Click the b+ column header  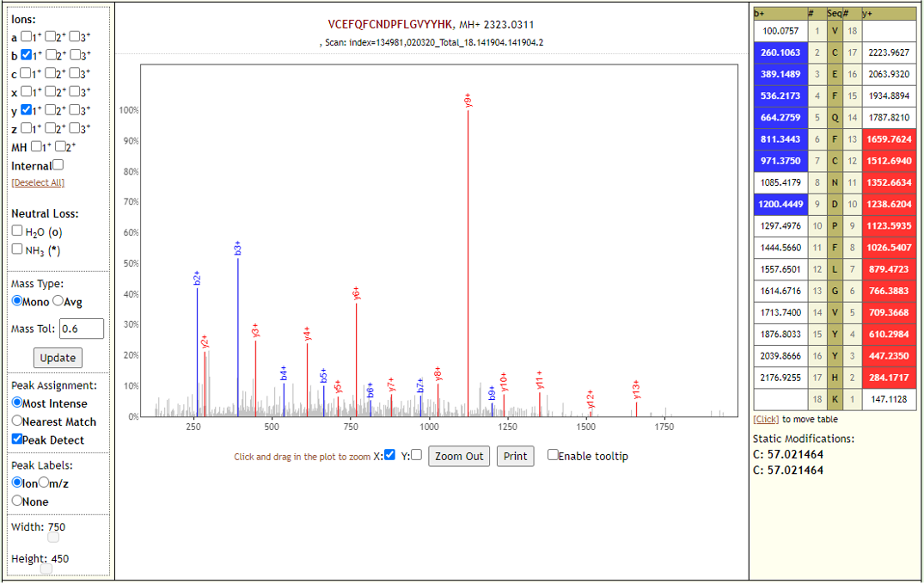tap(780, 14)
